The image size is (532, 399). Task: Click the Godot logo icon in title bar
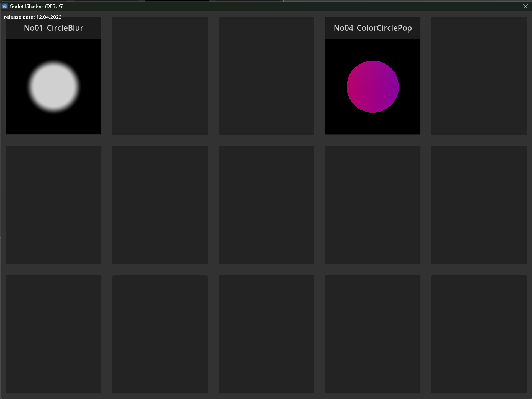[x=5, y=6]
